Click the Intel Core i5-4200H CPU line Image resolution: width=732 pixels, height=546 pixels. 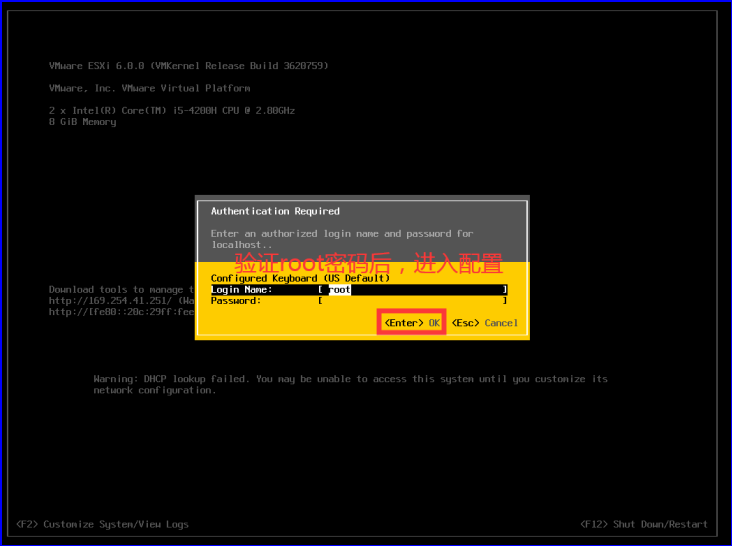(172, 110)
